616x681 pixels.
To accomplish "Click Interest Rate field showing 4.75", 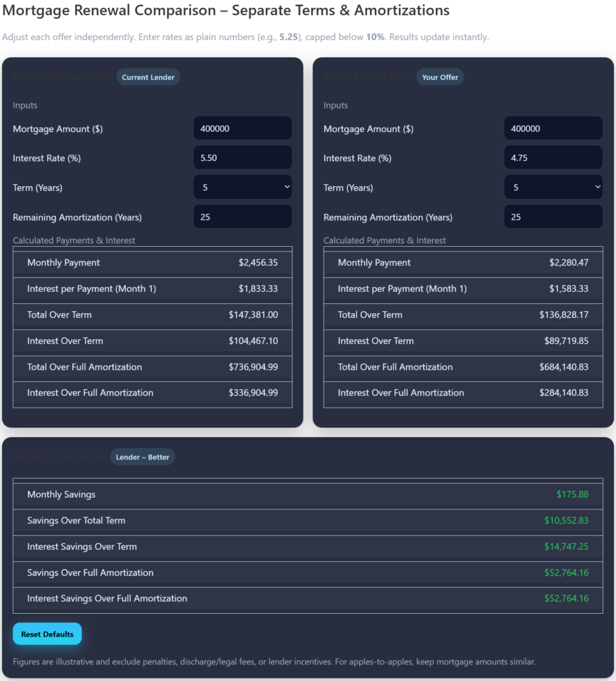I will click(553, 158).
